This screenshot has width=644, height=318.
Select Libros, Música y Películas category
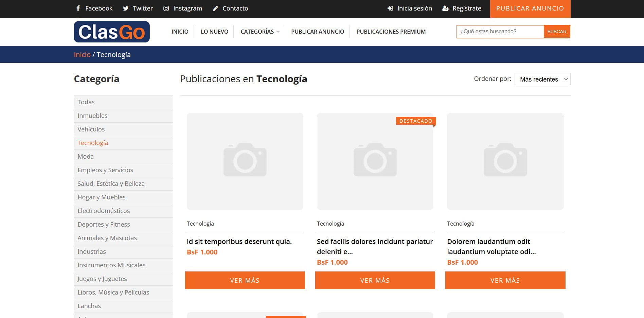(x=123, y=292)
